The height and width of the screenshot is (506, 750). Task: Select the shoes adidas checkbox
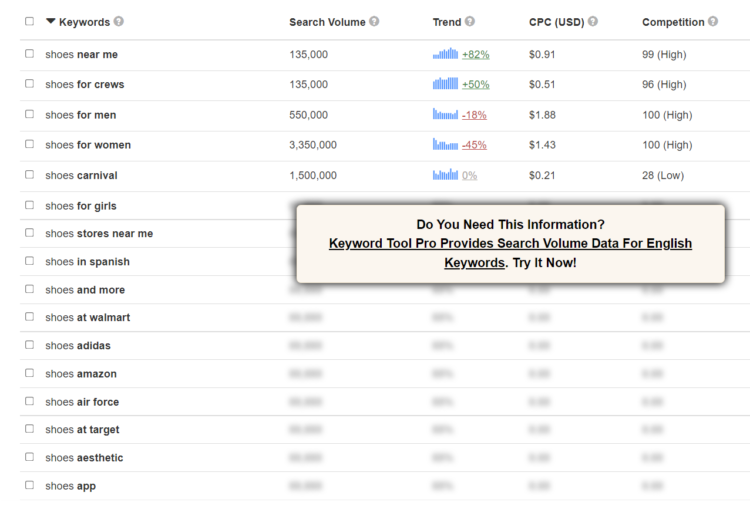(29, 346)
